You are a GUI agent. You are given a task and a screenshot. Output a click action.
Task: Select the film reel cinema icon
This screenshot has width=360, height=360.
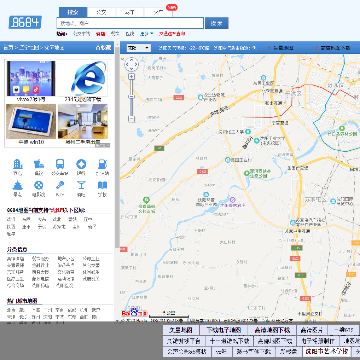point(39,185)
